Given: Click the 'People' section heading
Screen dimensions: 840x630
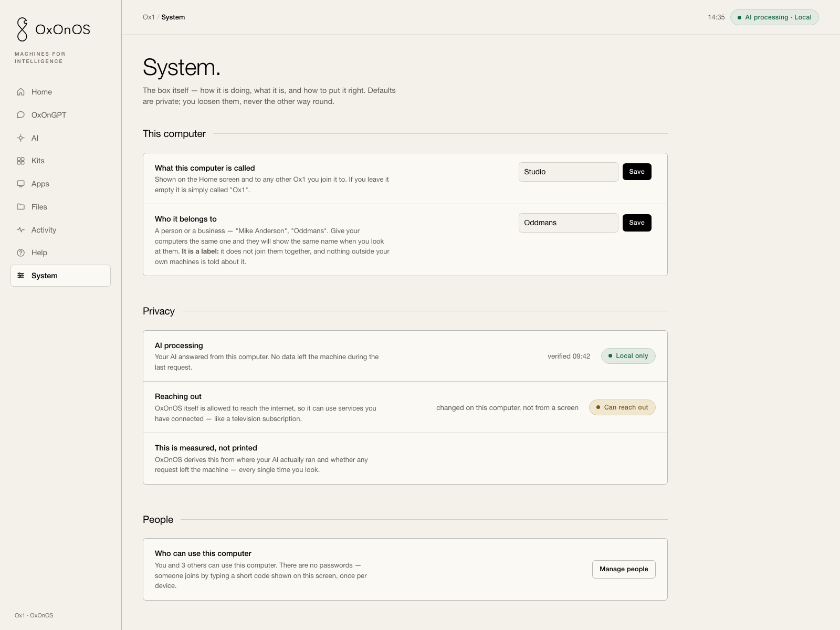Looking at the screenshot, I should pyautogui.click(x=158, y=519).
